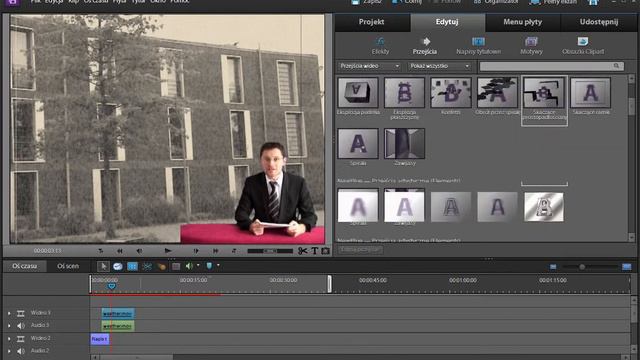This screenshot has width=640, height=360.
Task: Select the cube Eksplozja transition thumbnail
Action: 358,93
